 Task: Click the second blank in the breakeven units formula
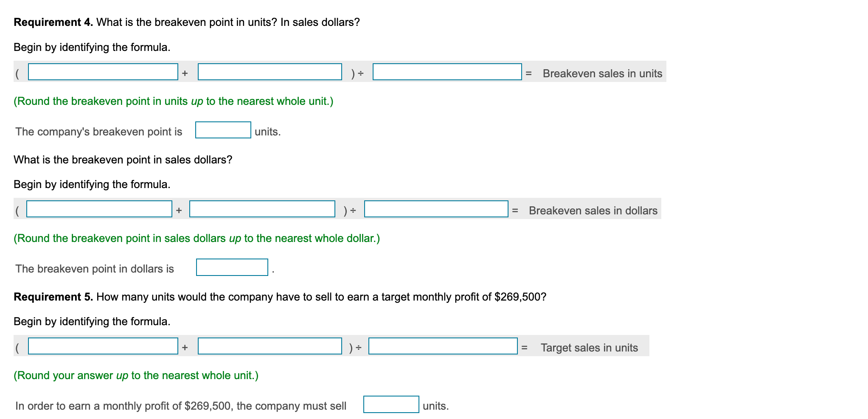tap(270, 73)
